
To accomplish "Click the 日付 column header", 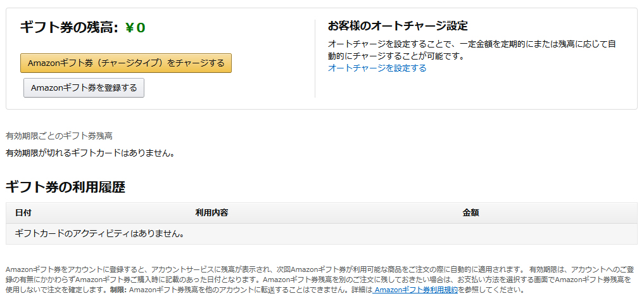I will tap(23, 213).
